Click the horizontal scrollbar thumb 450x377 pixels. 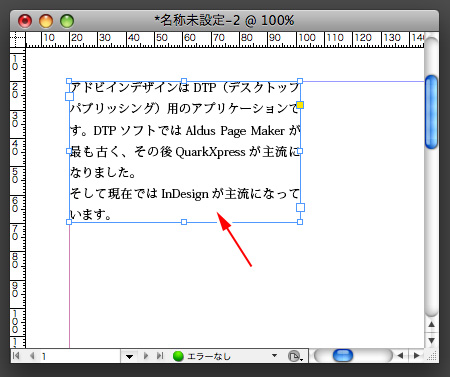tap(343, 356)
